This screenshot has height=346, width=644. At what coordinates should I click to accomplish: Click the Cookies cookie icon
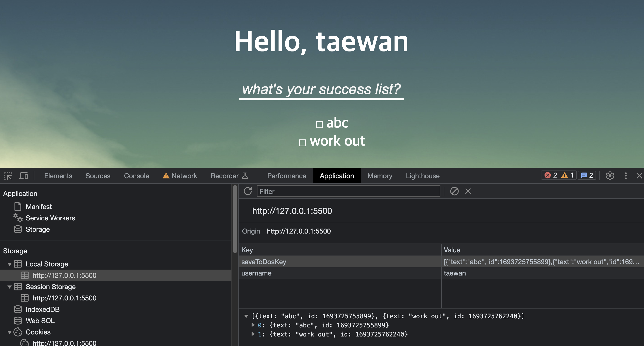(18, 332)
